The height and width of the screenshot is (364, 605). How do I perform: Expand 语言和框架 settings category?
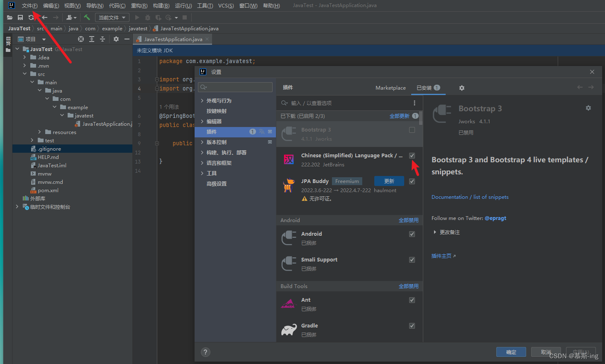tap(202, 163)
